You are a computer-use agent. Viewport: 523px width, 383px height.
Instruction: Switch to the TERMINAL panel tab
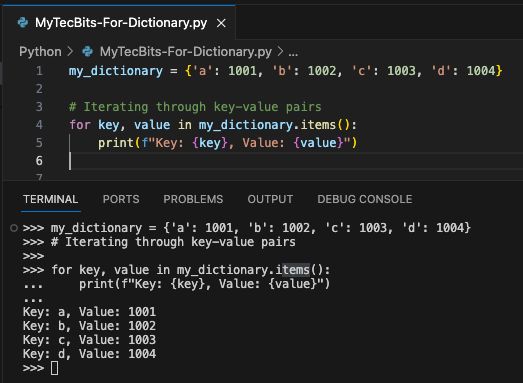51,199
